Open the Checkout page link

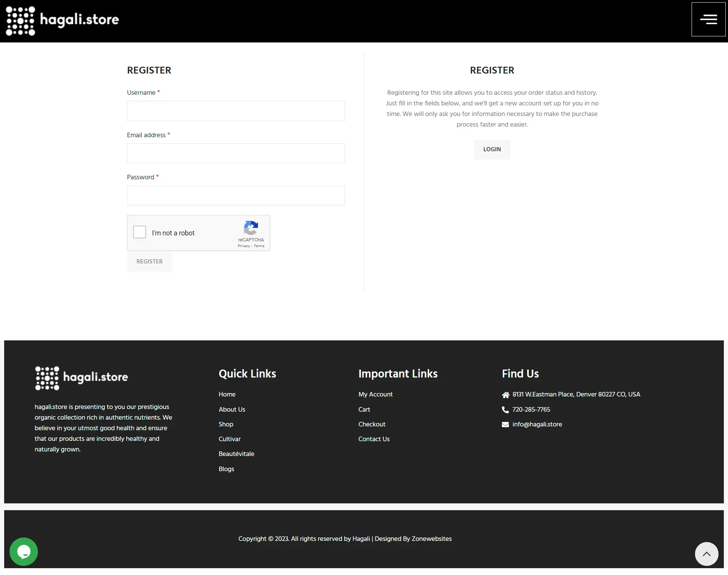372,425
